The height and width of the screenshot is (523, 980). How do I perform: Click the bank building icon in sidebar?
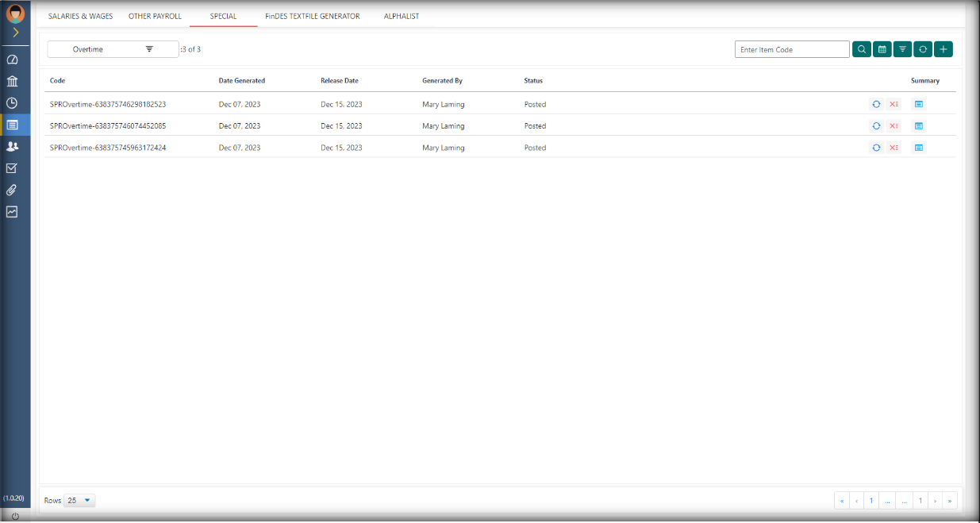tap(12, 82)
